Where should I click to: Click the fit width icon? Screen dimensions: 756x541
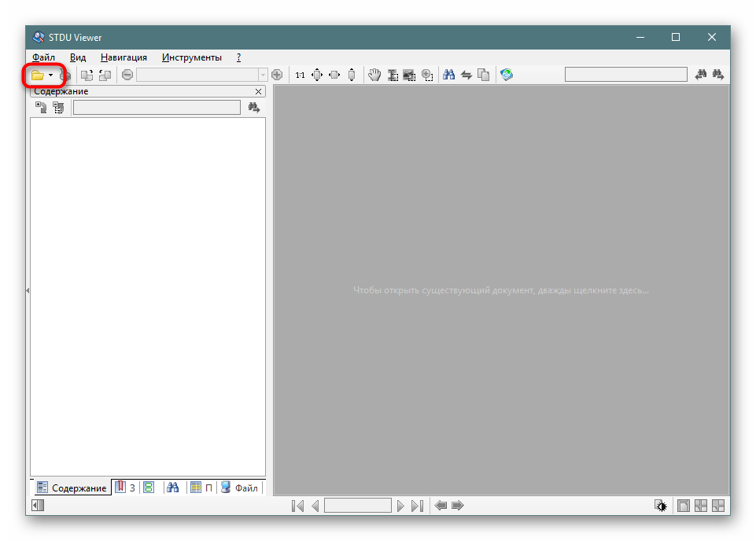(334, 75)
